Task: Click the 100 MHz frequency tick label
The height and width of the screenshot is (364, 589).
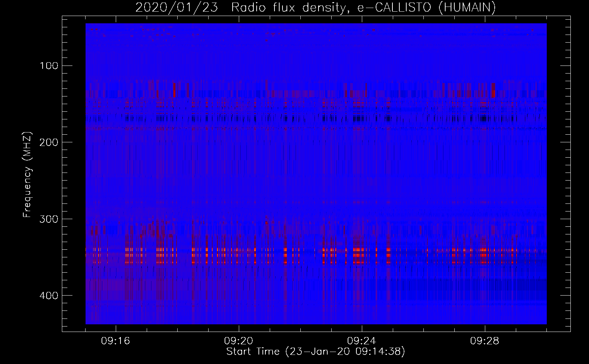Action: [49, 66]
